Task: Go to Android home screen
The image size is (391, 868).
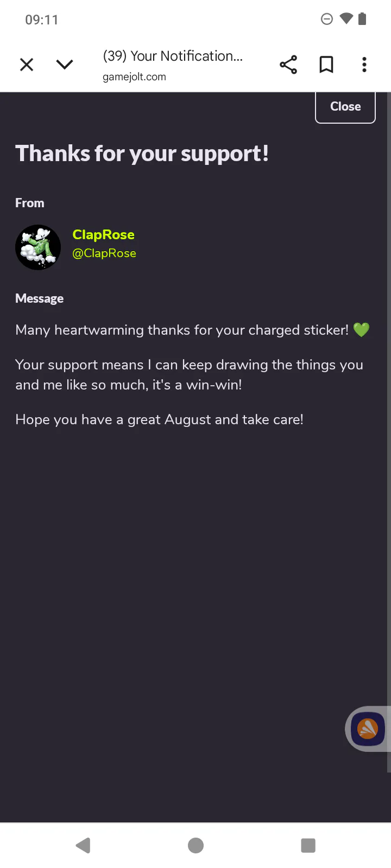Action: pos(195,845)
